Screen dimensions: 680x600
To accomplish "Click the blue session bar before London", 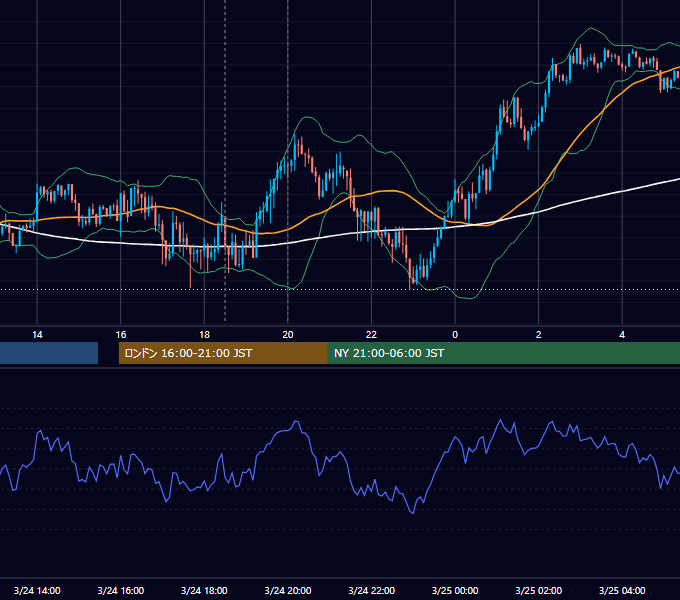I will tap(49, 353).
